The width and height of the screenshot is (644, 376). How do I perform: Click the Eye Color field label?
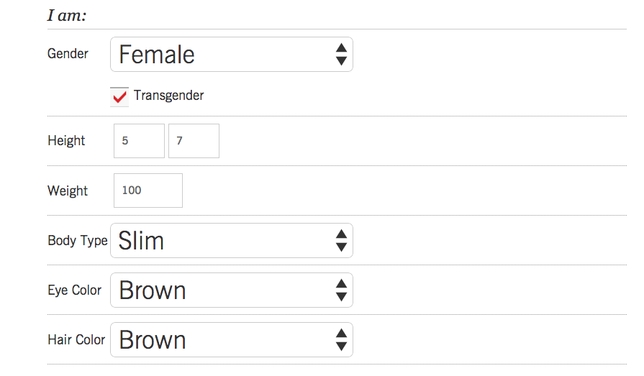74,290
